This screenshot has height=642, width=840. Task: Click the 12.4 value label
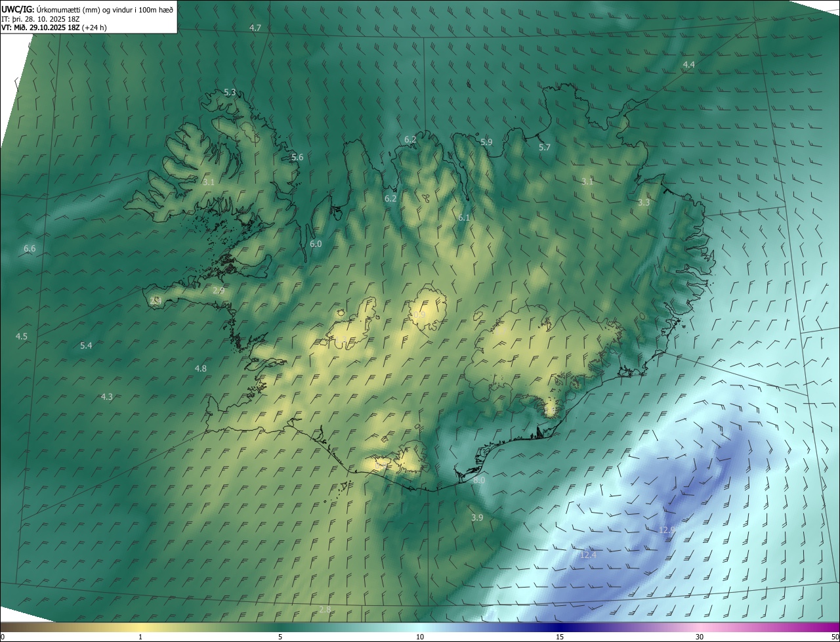[588, 555]
